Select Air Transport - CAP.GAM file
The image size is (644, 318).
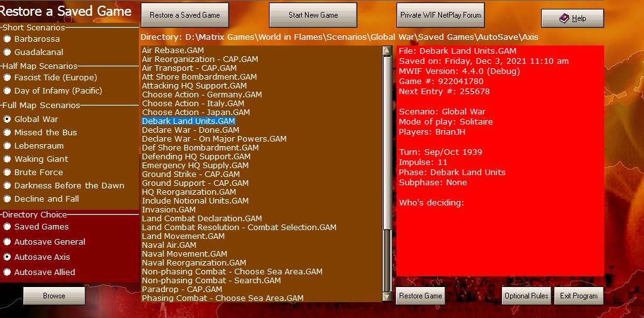tap(189, 68)
